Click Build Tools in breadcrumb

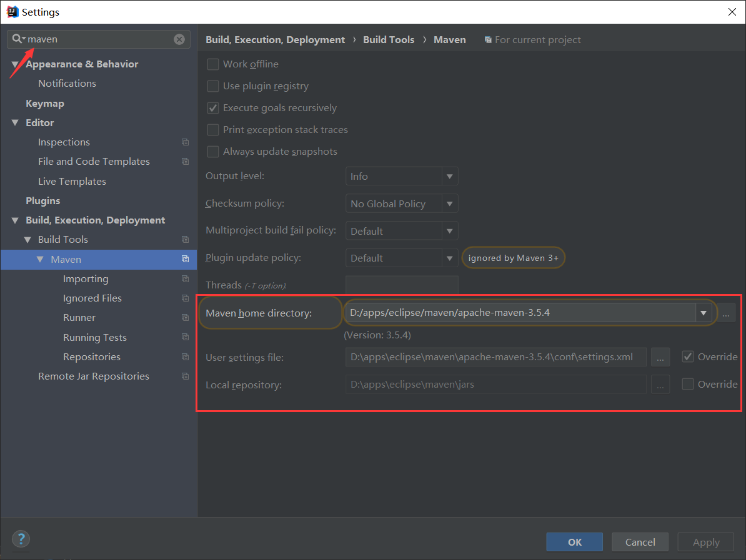[x=389, y=40]
